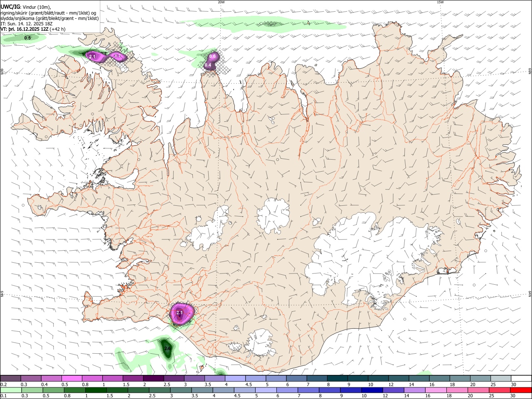The height and width of the screenshot is (399, 532).
Task: Click the 2.1 value in the Westfjords
Action: (92, 56)
